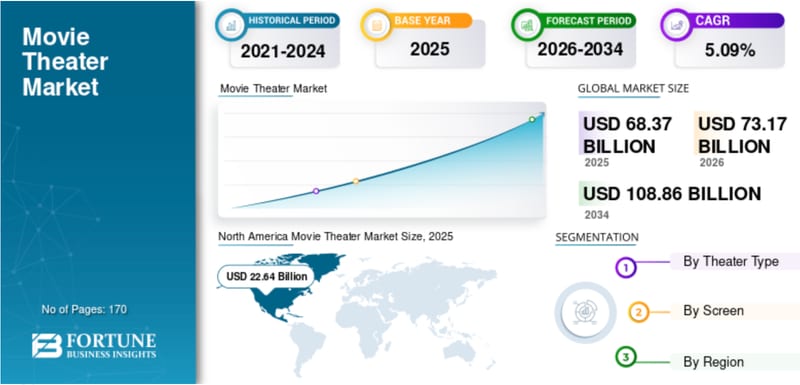800x385 pixels.
Task: Click the 5.09% CAGR value box
Action: (x=730, y=50)
